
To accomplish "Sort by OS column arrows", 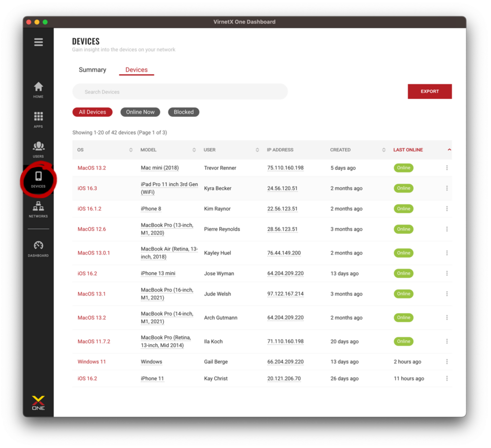I will pyautogui.click(x=131, y=150).
